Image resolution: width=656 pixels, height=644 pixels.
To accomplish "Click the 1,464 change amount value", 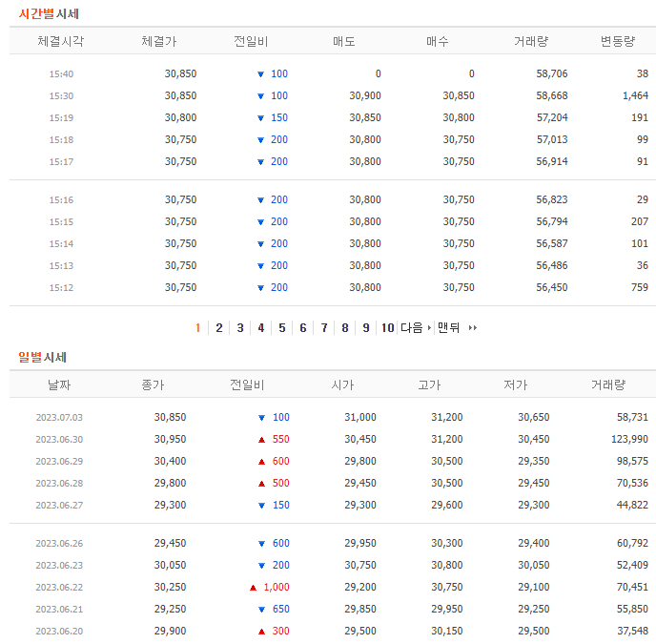I will [635, 95].
